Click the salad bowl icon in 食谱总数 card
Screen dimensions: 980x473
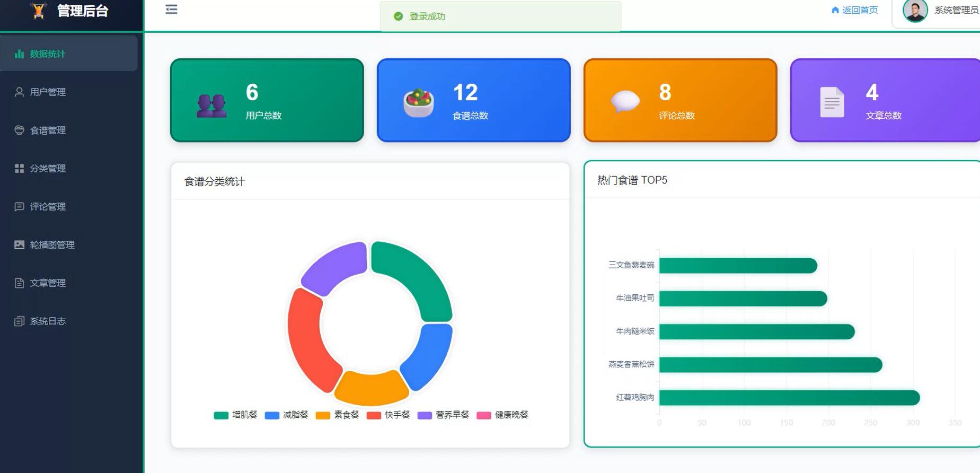point(419,103)
